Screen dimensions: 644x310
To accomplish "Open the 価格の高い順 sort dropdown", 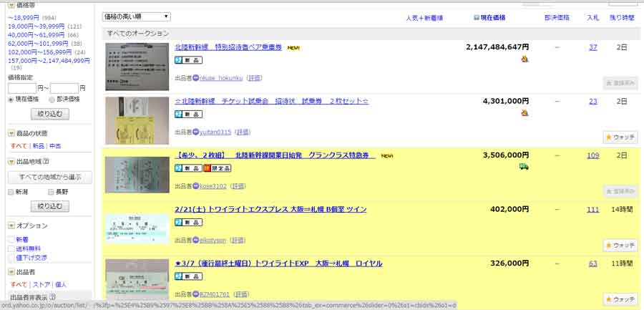I will 136,16.
